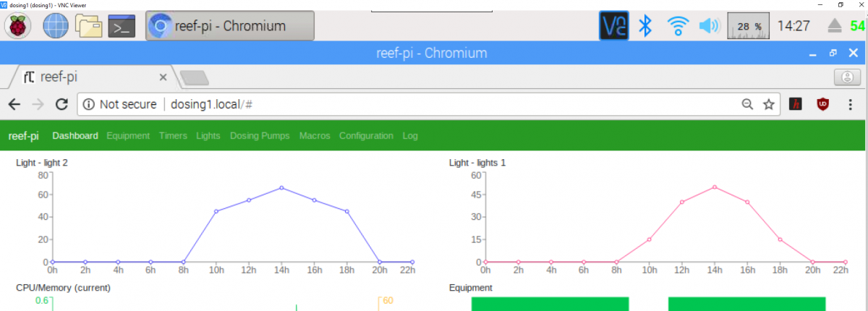Open the Lights page
Viewport: 868px width, 311px height.
(x=208, y=136)
